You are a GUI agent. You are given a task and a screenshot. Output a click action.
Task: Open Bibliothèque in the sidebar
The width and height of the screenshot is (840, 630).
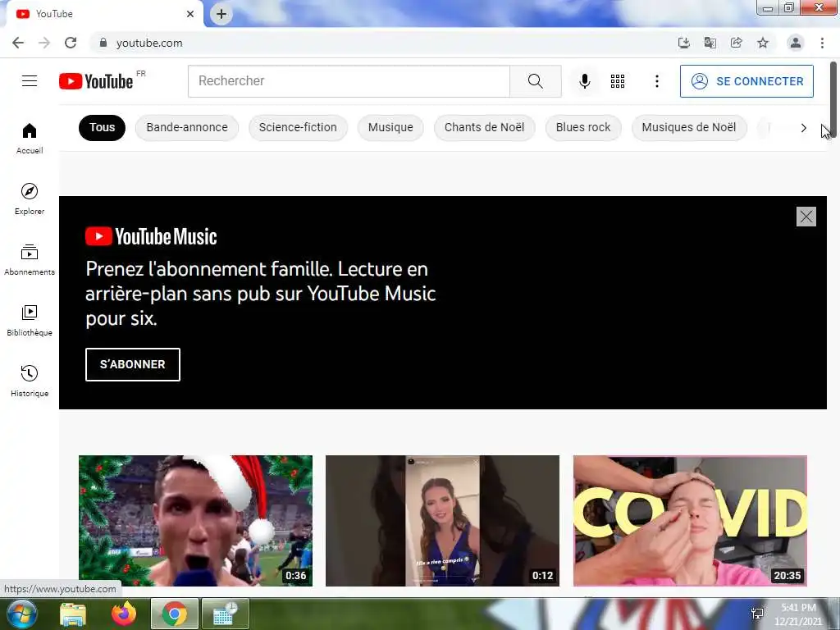tap(30, 321)
